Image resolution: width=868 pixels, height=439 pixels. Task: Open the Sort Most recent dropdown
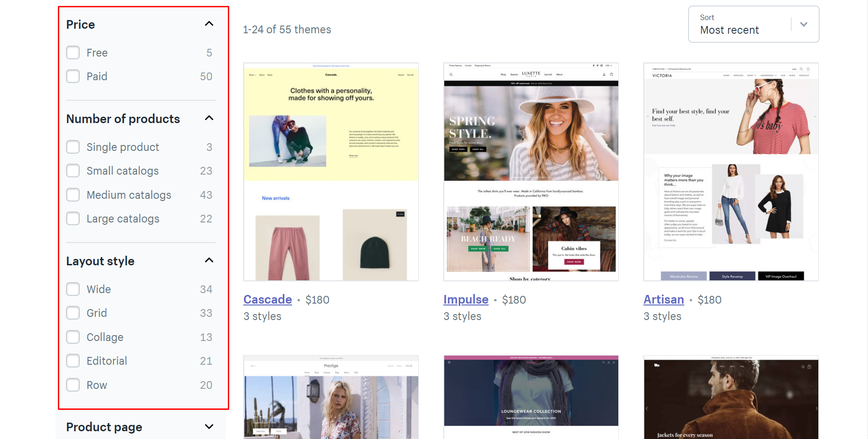754,24
